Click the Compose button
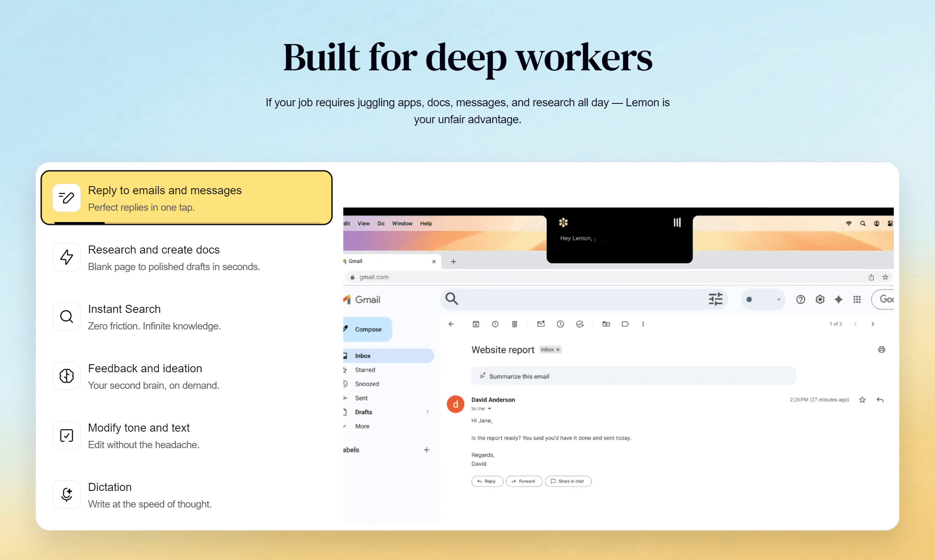This screenshot has width=935, height=560. [368, 329]
